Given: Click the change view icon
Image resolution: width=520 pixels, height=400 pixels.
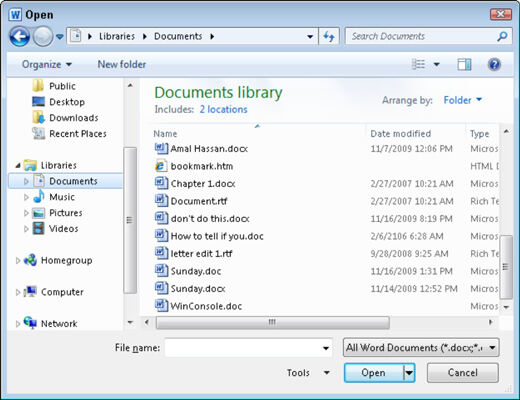Looking at the screenshot, I should [418, 64].
